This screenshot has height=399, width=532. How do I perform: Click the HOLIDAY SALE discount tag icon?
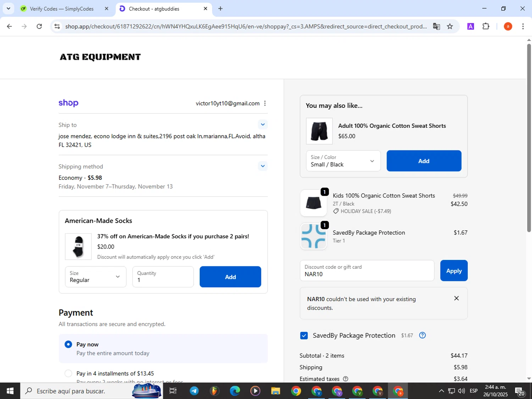(336, 211)
